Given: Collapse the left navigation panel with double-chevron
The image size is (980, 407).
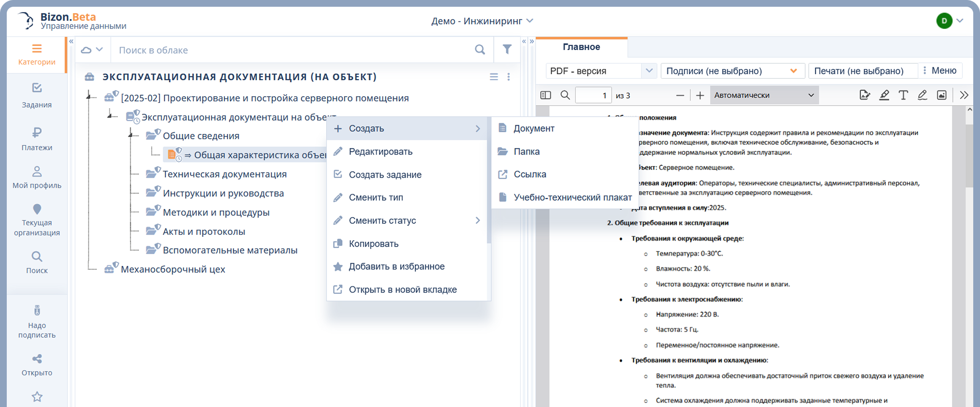Looking at the screenshot, I should click(71, 41).
